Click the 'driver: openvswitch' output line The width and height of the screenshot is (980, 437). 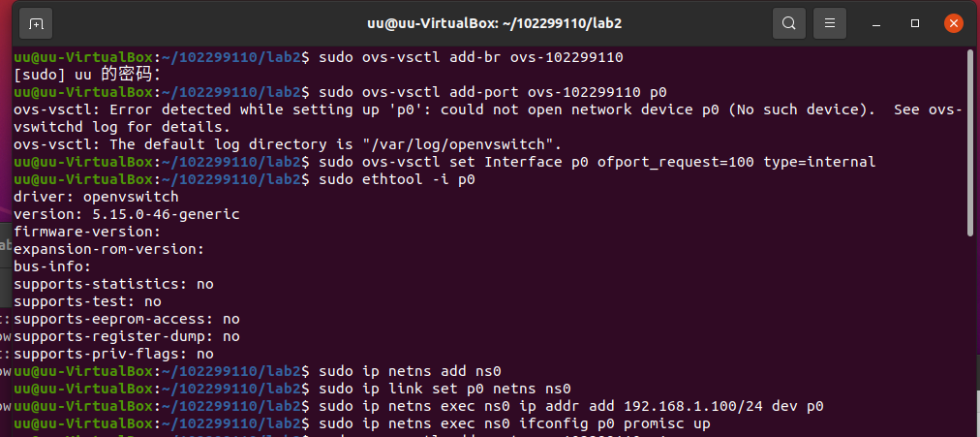click(96, 198)
